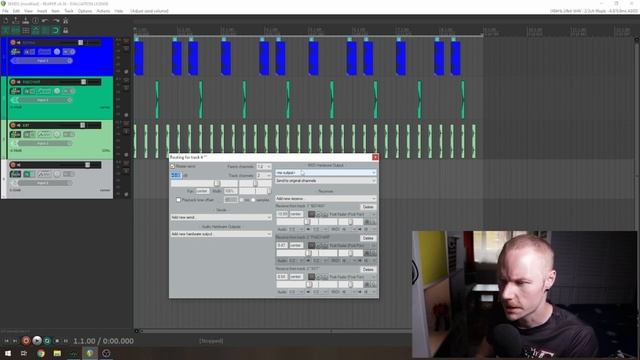Click the Go to start transport button
640x360 pixels.
coord(6,341)
